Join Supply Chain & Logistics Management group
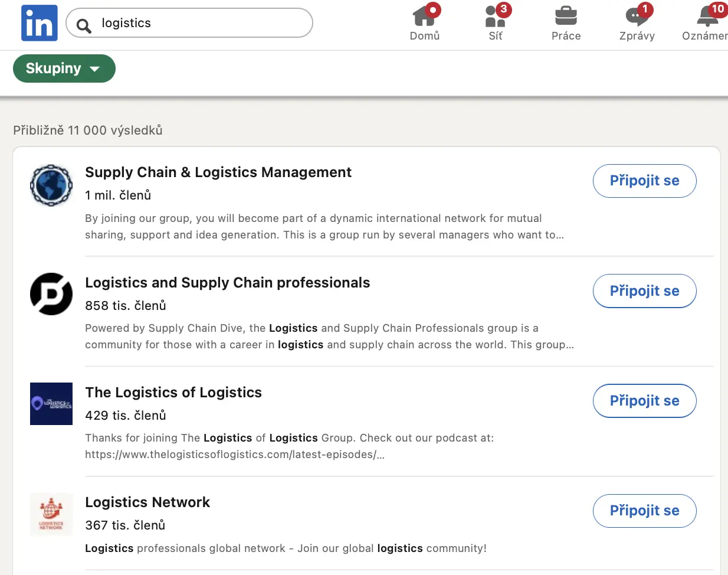This screenshot has width=728, height=575. [645, 181]
